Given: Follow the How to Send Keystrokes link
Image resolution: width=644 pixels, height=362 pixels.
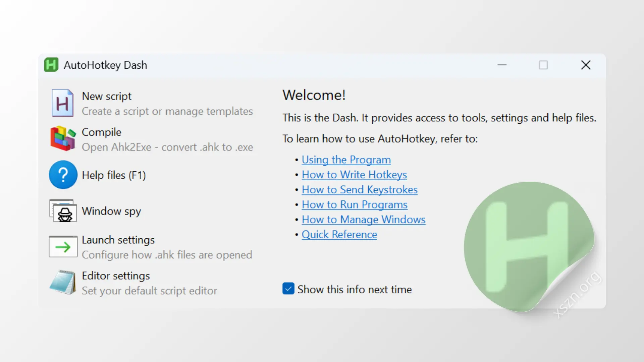Looking at the screenshot, I should [360, 190].
